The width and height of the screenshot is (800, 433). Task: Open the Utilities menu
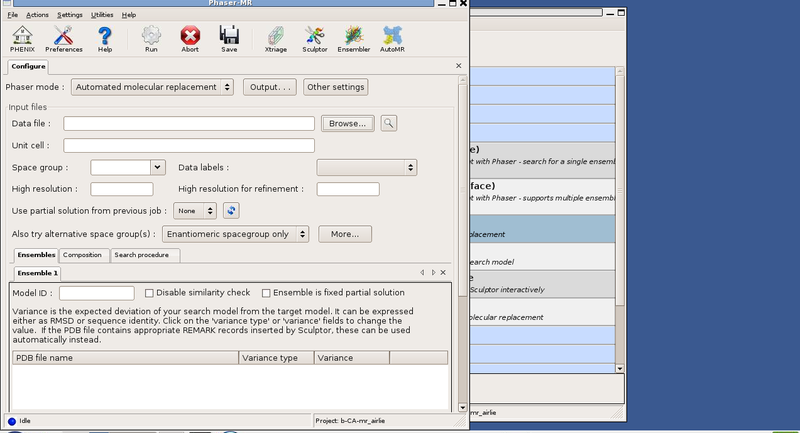click(101, 15)
